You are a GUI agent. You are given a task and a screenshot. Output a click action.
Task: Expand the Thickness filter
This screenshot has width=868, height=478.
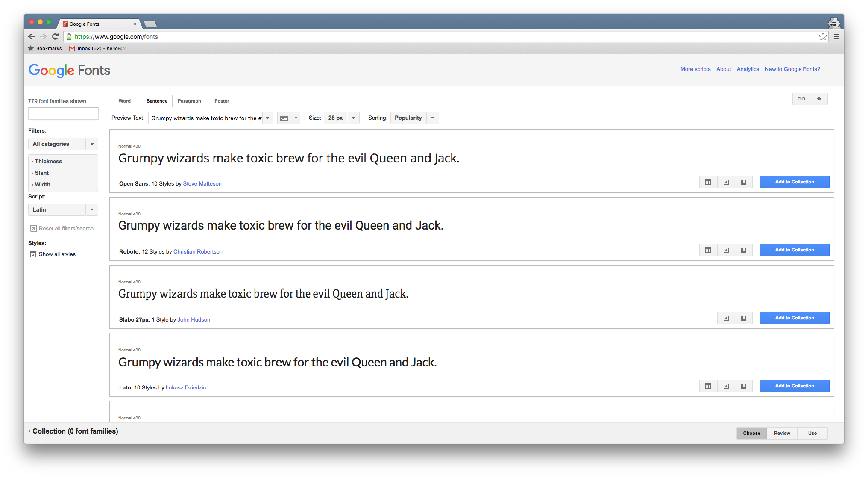point(47,161)
